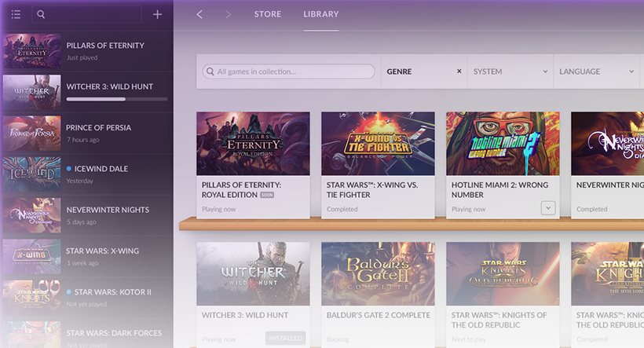Go forward using right arrow
644x348 pixels.
click(x=228, y=14)
